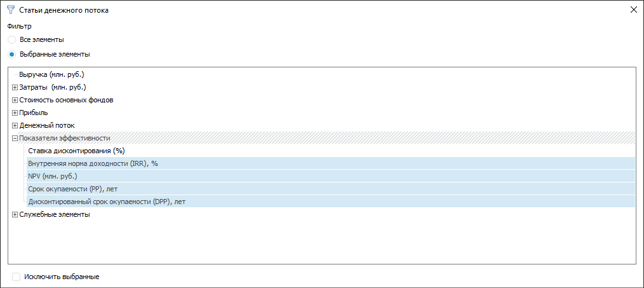Expand the 'Стоимость основных фондов' node
The width and height of the screenshot is (644, 288).
15,100
